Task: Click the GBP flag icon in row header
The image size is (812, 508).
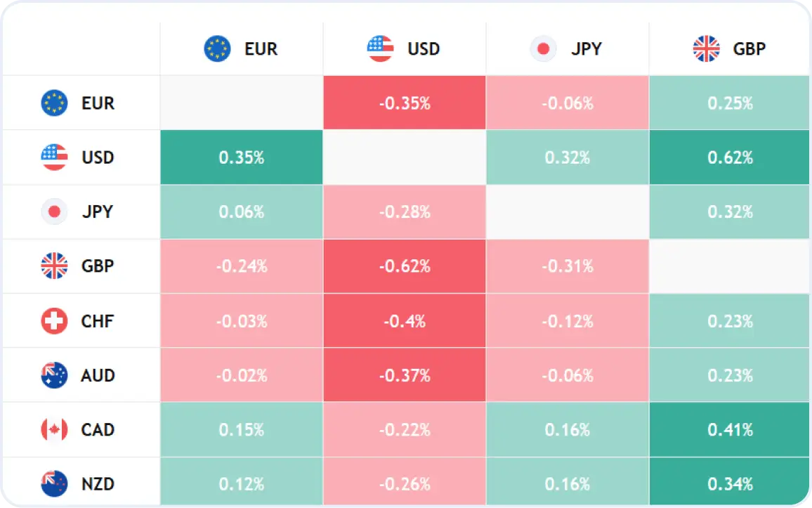Action: click(x=54, y=266)
